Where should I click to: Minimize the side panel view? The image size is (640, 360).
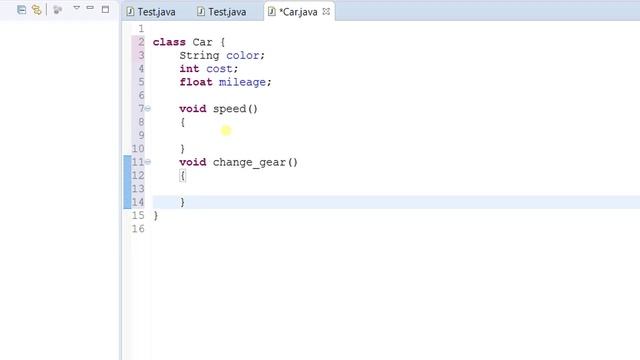click(x=90, y=8)
